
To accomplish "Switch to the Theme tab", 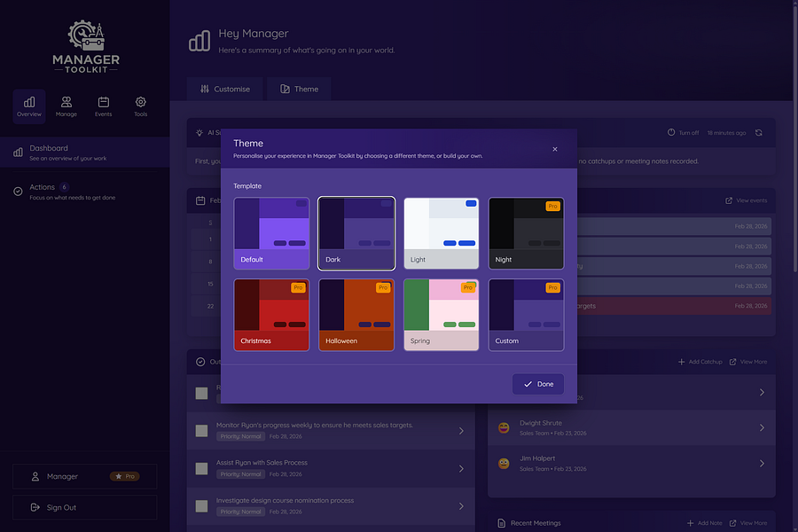I will coord(299,89).
